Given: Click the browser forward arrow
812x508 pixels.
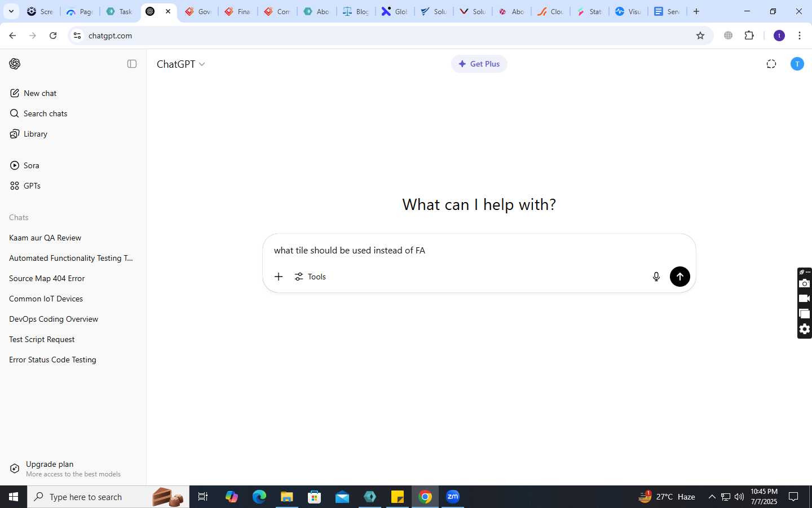Looking at the screenshot, I should coord(33,36).
